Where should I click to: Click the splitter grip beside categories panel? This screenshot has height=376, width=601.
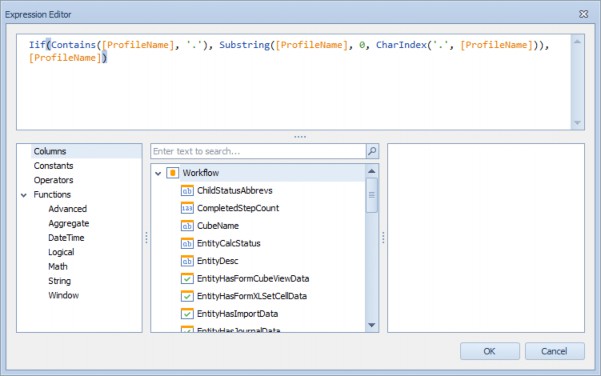(x=146, y=238)
